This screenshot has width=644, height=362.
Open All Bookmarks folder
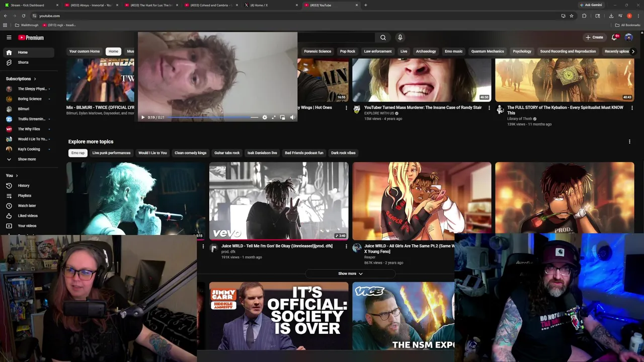[627, 25]
